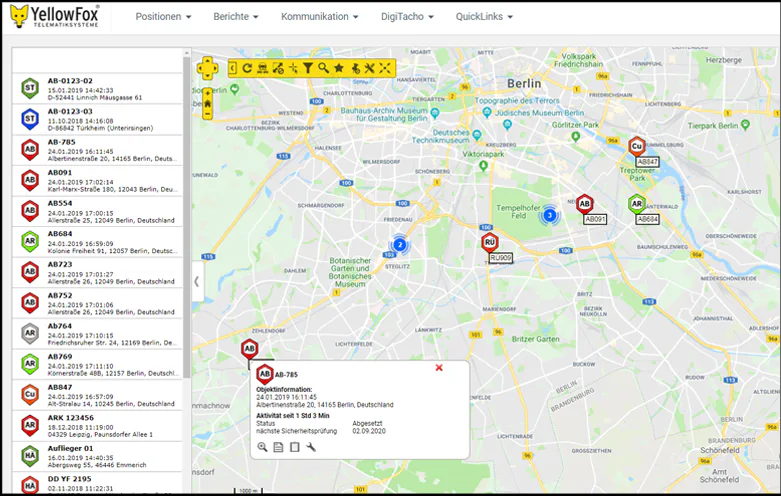Select vehicle AB-785 in the list
Image resolution: width=781 pixels, height=496 pixels.
98,150
